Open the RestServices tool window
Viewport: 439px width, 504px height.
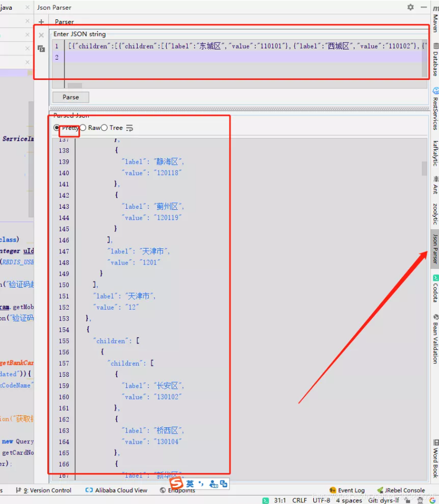(x=435, y=108)
